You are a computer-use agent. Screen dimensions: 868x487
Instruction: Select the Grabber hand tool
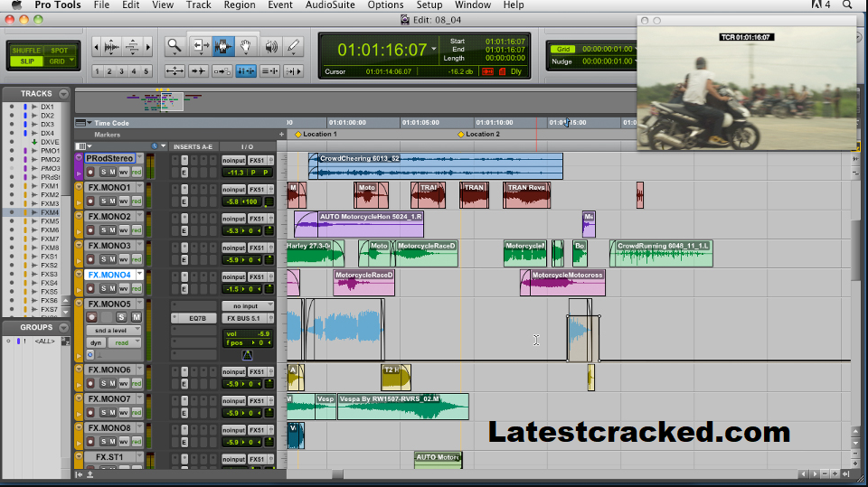click(x=246, y=46)
